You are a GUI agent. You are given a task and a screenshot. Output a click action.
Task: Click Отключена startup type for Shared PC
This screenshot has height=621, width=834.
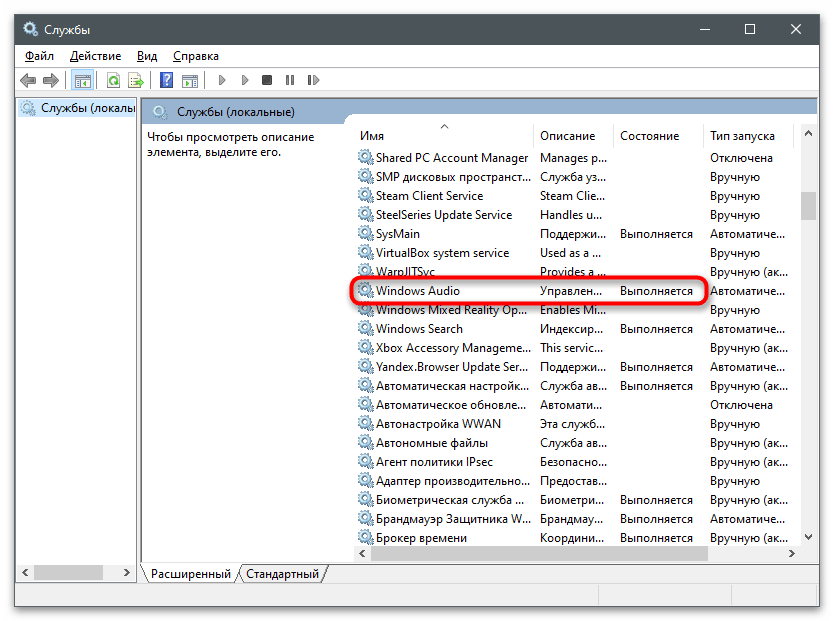pos(741,158)
